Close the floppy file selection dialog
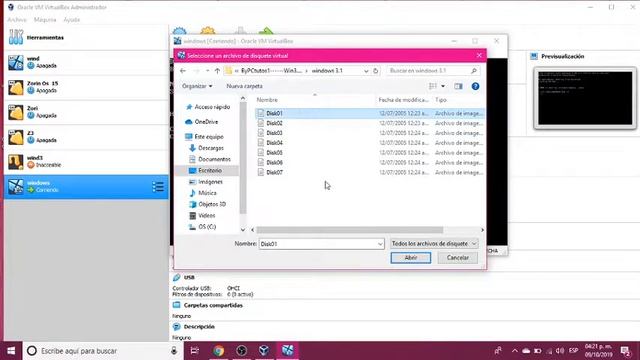This screenshot has width=640, height=360. coord(479,55)
